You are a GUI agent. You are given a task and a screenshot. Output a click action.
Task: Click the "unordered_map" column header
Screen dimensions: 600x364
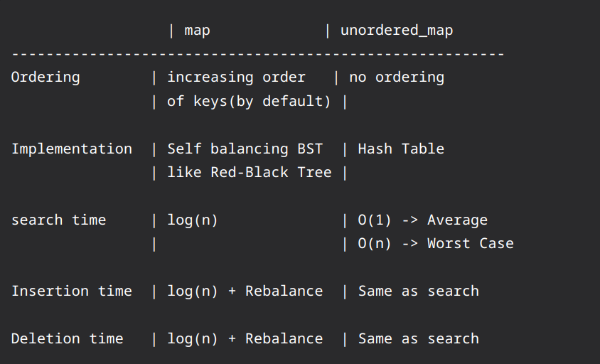(397, 31)
